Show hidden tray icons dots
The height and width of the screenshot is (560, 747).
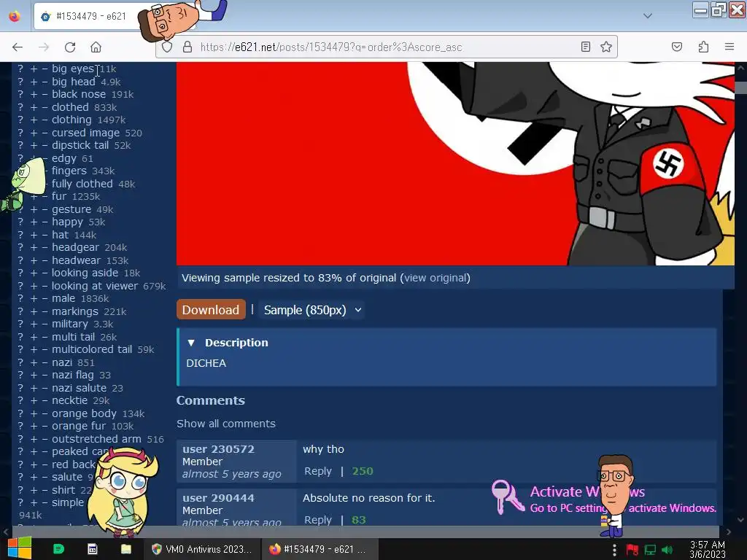click(614, 550)
